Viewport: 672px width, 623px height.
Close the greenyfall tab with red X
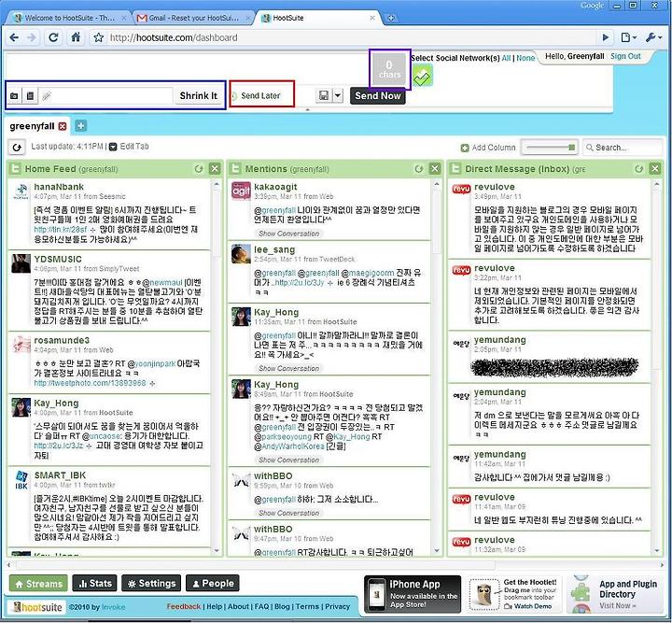click(x=63, y=126)
